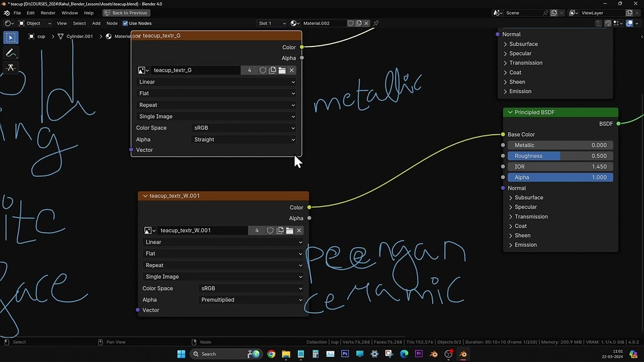The image size is (644, 362).
Task: Launch Photoshop from the taskbar
Action: (345, 354)
